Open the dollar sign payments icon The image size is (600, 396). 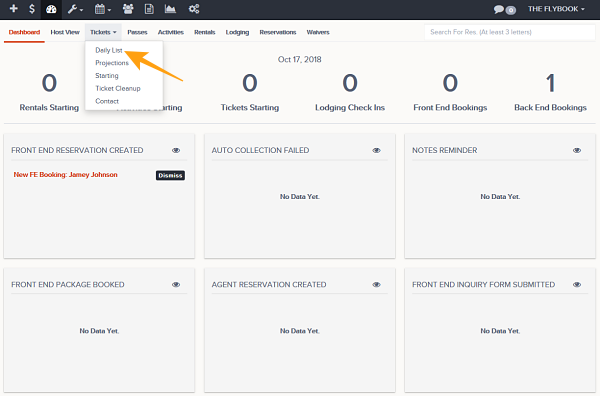click(32, 8)
